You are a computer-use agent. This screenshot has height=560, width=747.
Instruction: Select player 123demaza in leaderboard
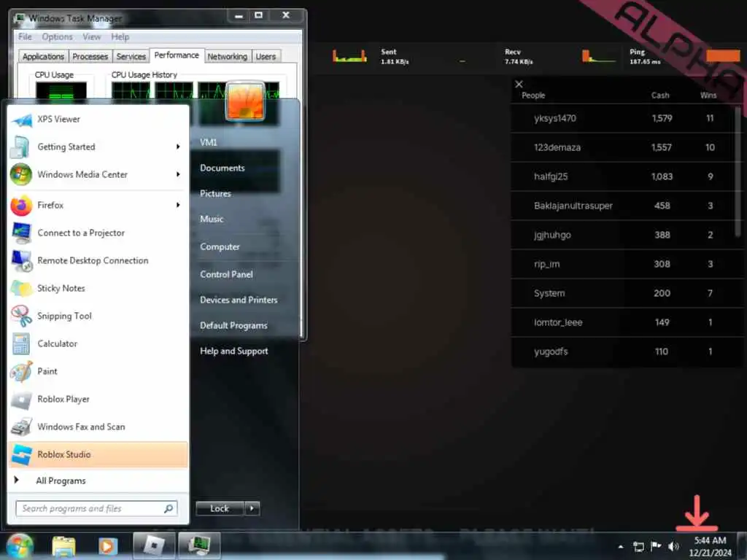623,147
